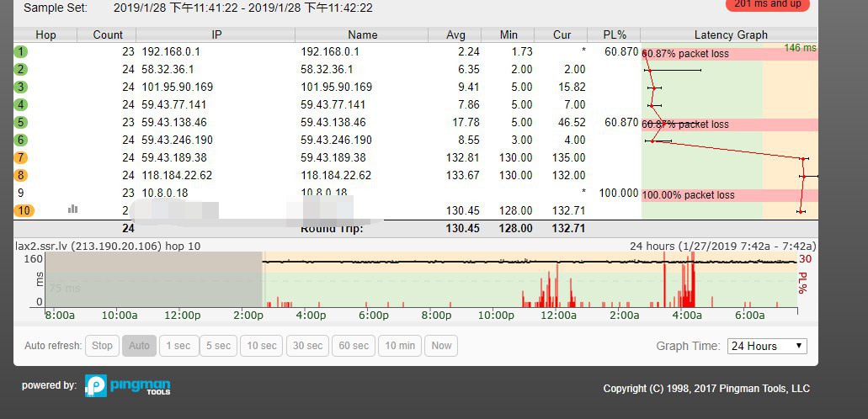Image resolution: width=868 pixels, height=419 pixels.
Task: Select the 60 sec refresh interval
Action: coord(354,346)
